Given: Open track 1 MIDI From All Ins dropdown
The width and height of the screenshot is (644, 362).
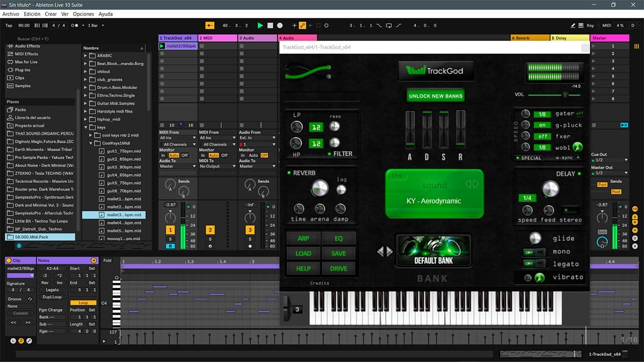Looking at the screenshot, I should click(177, 138).
